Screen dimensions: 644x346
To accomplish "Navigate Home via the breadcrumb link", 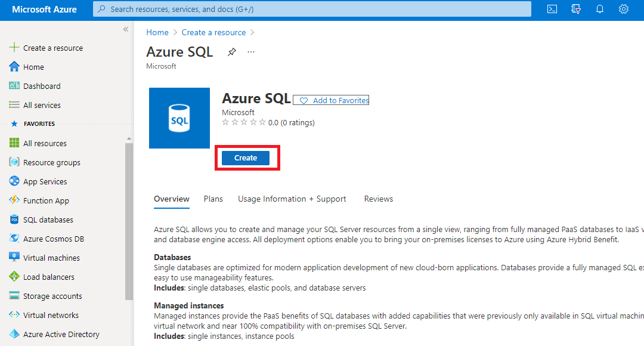I will (157, 32).
